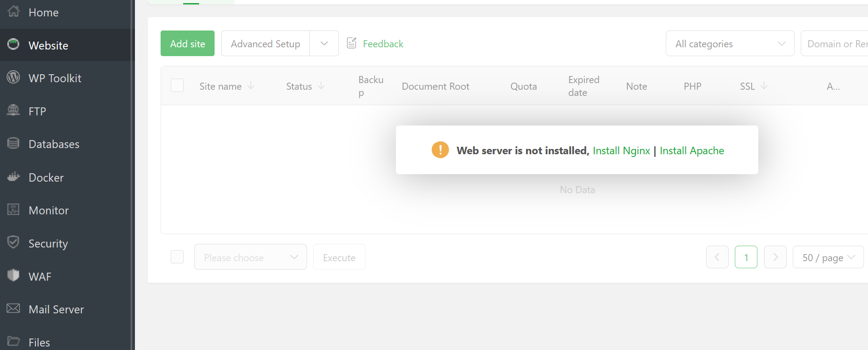
Task: Open the 50 / page dropdown
Action: tap(828, 257)
